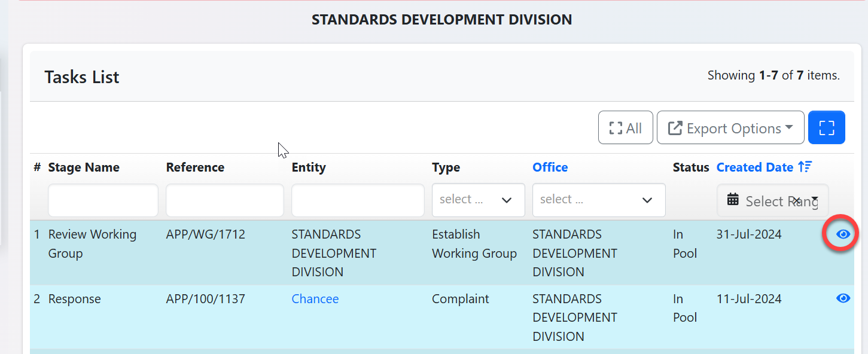View the Response task via eye icon
The image size is (868, 354).
tap(843, 298)
